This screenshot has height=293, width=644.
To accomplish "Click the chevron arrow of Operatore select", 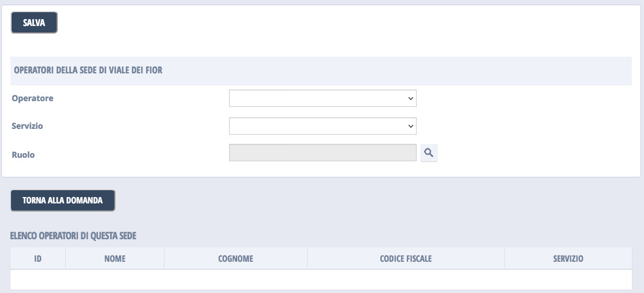I will coord(411,99).
